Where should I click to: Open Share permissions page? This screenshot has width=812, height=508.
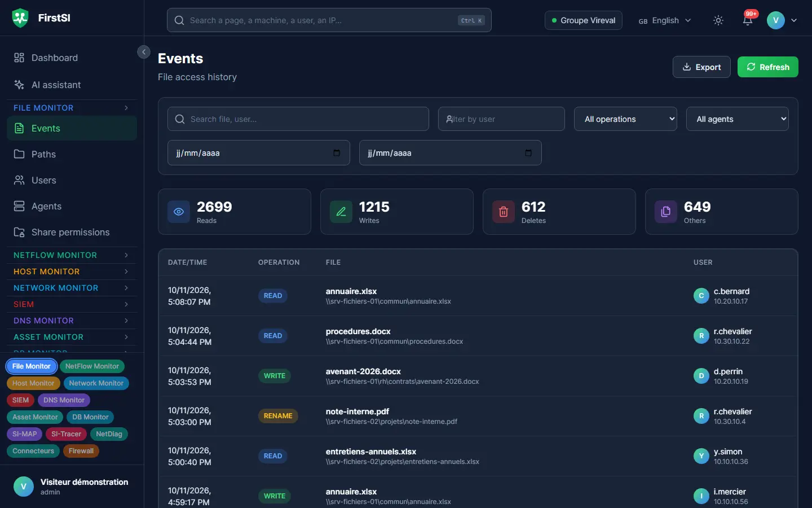pyautogui.click(x=72, y=232)
